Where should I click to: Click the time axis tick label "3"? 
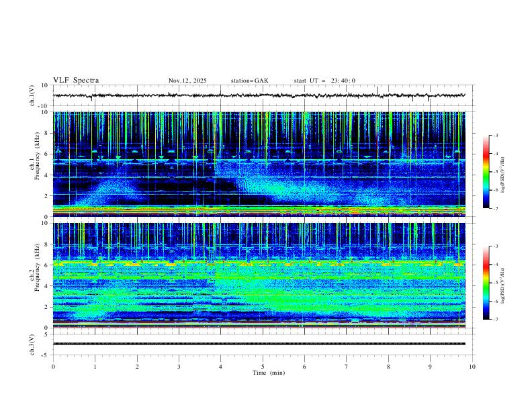click(179, 367)
